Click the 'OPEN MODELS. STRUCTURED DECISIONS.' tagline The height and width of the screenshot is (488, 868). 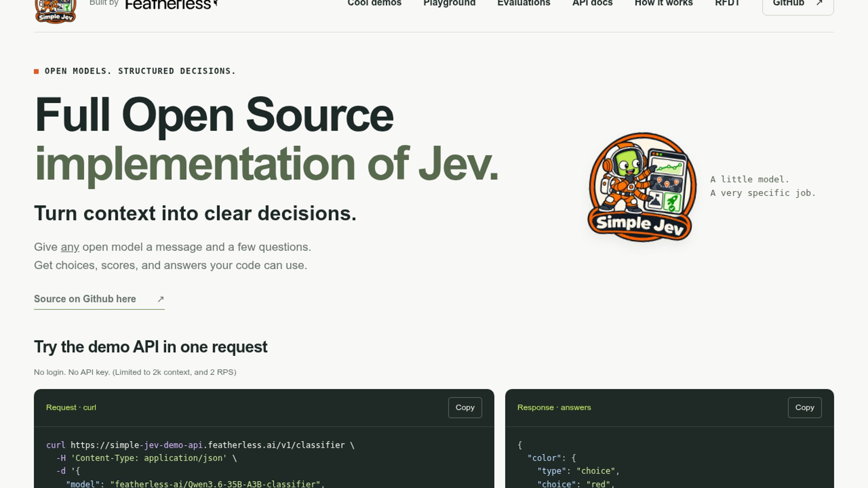click(140, 71)
